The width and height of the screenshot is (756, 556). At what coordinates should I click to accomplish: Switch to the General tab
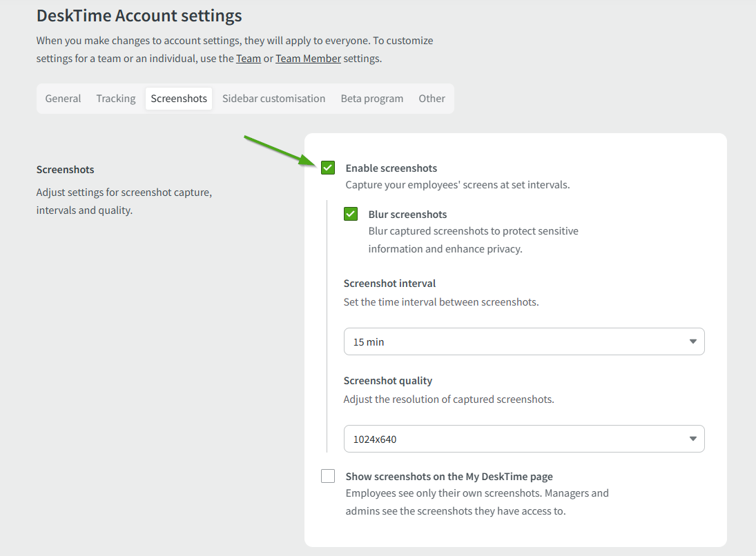[63, 99]
